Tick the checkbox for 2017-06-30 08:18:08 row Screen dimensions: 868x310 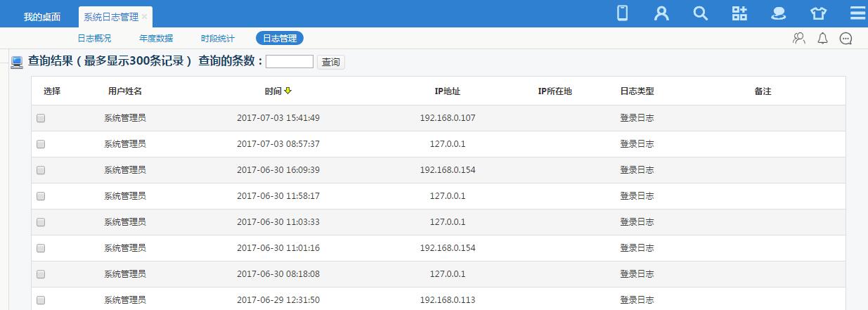tap(41, 274)
